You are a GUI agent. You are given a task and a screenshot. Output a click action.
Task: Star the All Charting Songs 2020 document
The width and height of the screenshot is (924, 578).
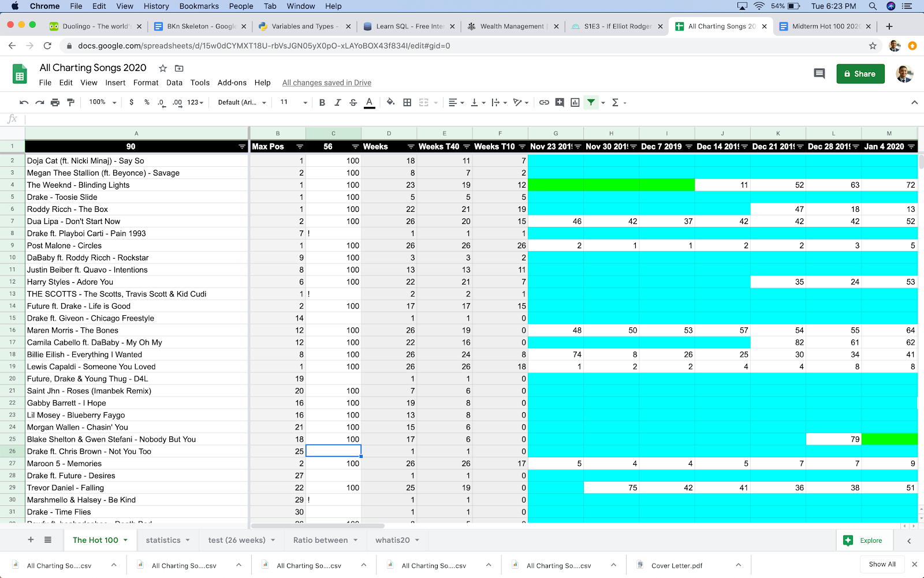pyautogui.click(x=163, y=68)
